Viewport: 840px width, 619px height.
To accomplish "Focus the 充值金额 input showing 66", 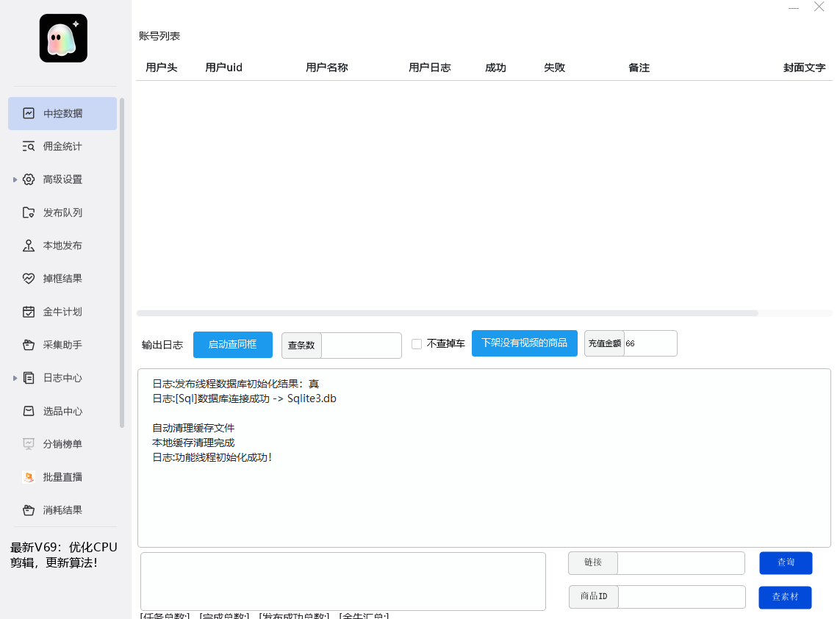I will click(650, 343).
